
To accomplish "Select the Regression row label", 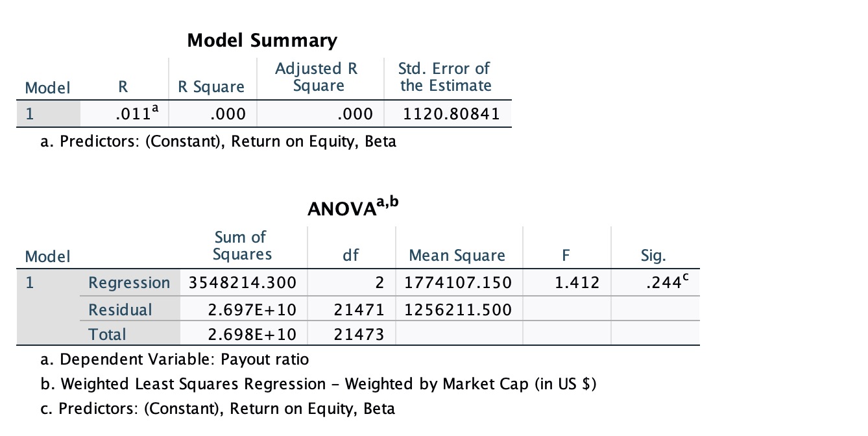I will [129, 283].
